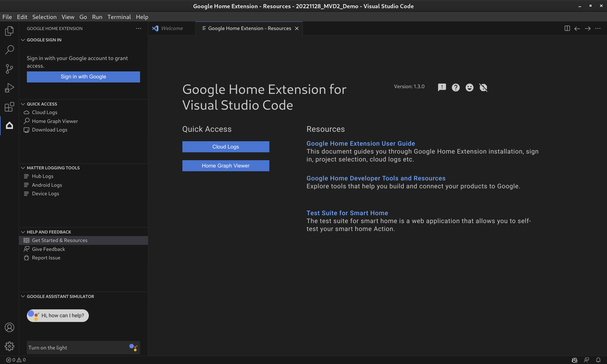607x364 pixels.
Task: Click the Welcome tab label
Action: click(172, 28)
